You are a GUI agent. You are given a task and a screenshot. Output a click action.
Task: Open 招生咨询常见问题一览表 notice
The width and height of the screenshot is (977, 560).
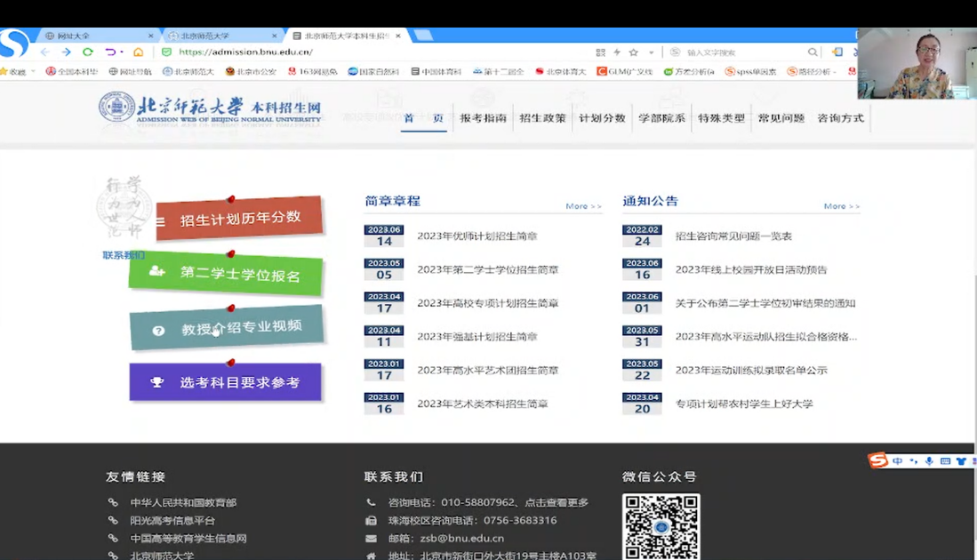[733, 236]
